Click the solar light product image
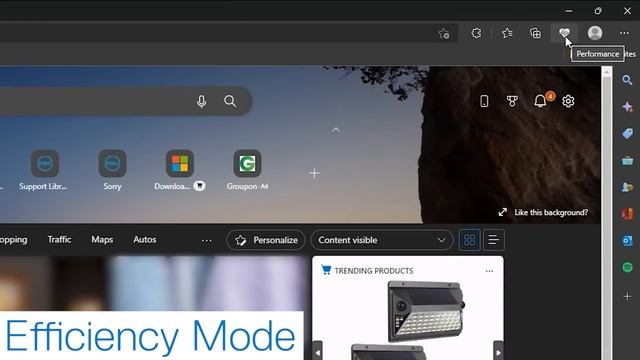 click(427, 312)
